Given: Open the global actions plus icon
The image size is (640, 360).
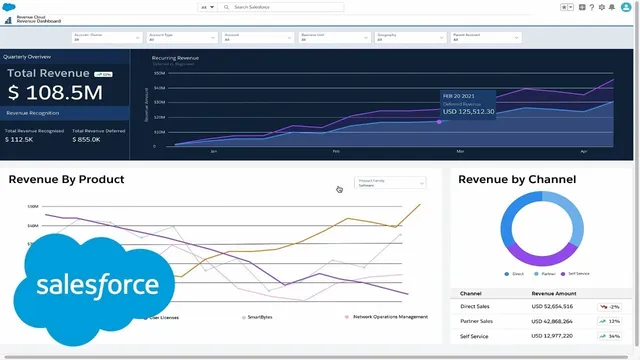Looking at the screenshot, I should point(582,7).
